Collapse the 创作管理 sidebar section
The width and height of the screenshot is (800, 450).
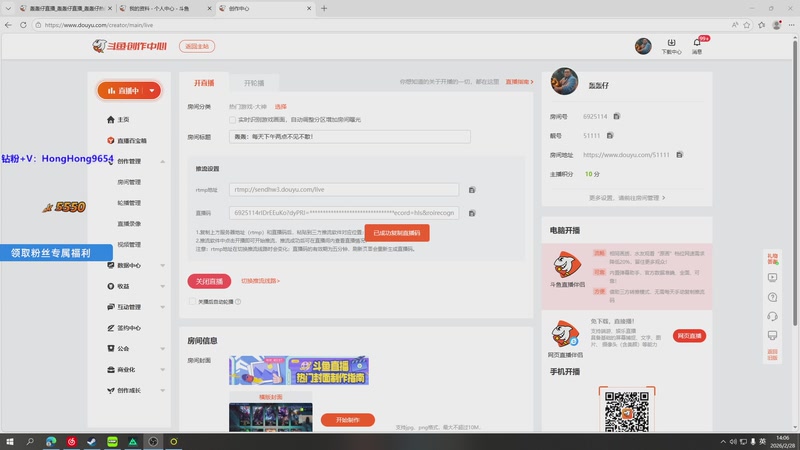click(x=163, y=161)
